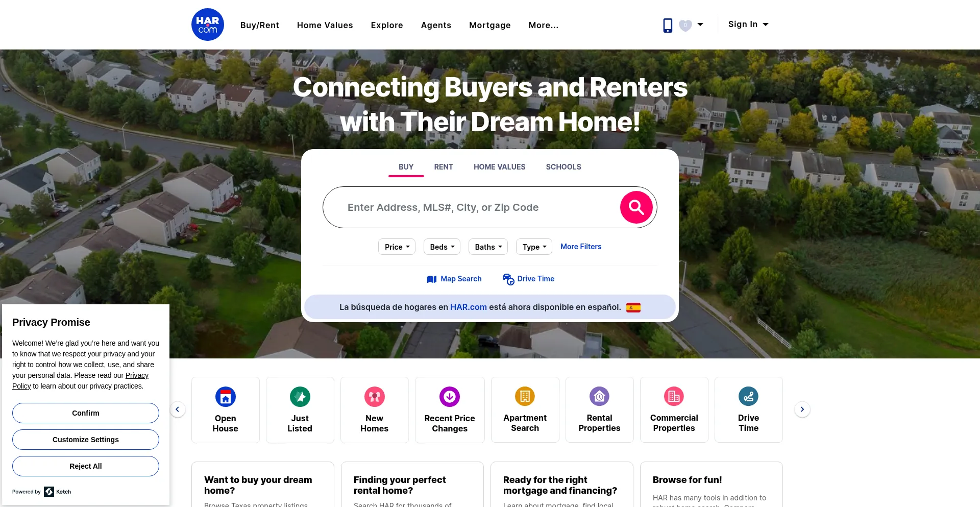980x507 pixels.
Task: Open the Drive Time search link
Action: [528, 279]
